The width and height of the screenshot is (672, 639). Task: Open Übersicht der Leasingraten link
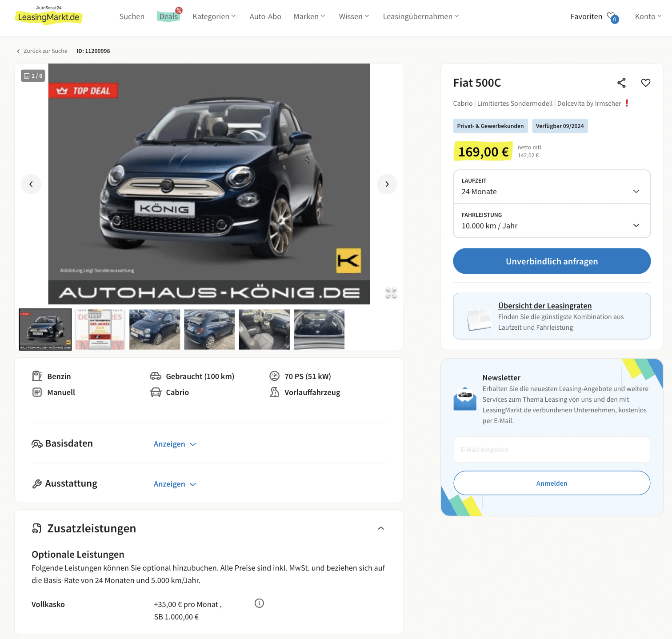pyautogui.click(x=544, y=306)
